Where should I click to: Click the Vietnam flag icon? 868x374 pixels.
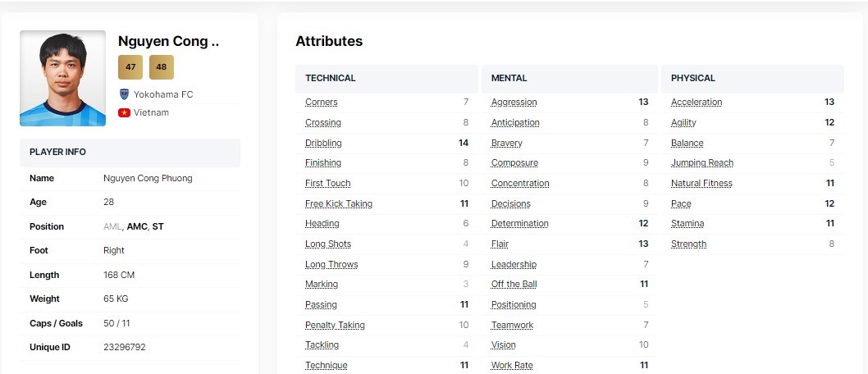(124, 112)
